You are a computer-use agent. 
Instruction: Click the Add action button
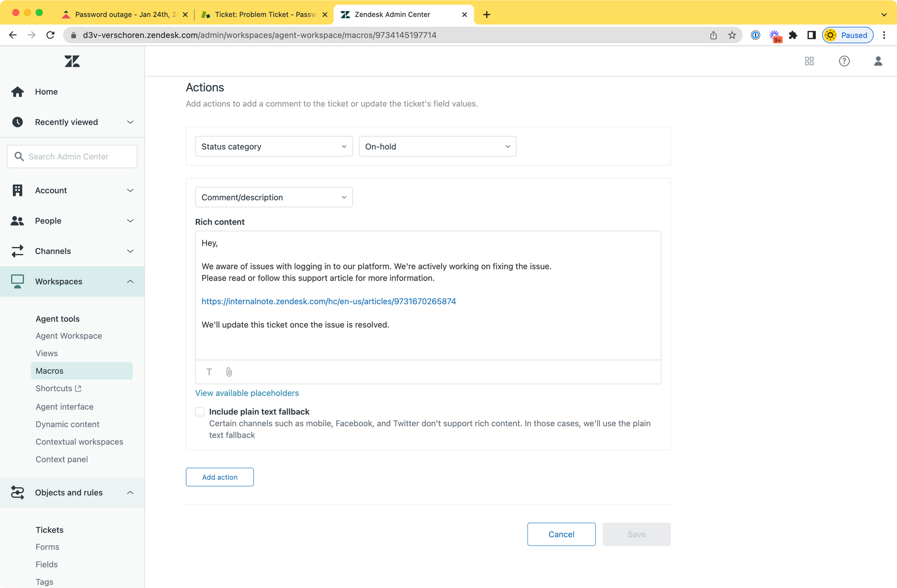[220, 477]
